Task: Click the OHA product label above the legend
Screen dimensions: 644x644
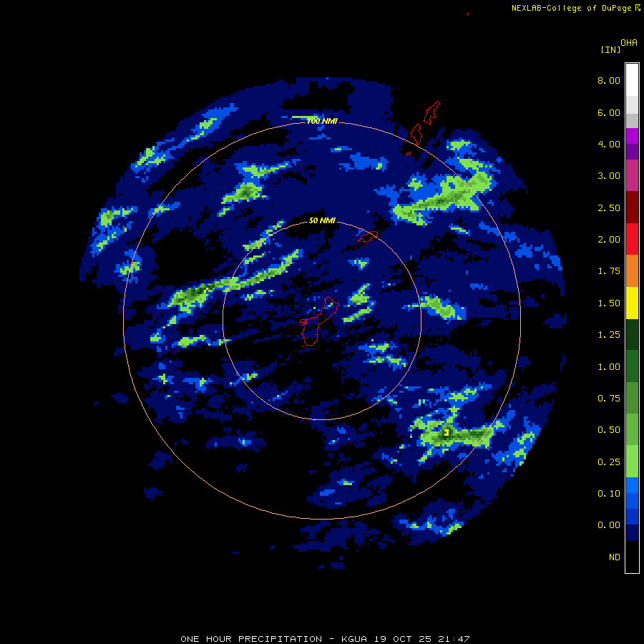Action: [x=629, y=43]
